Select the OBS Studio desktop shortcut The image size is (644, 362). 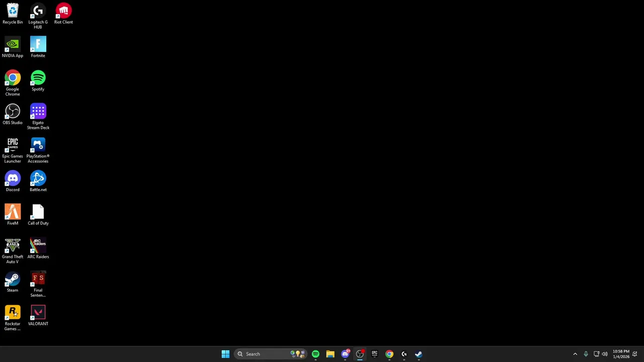[13, 114]
